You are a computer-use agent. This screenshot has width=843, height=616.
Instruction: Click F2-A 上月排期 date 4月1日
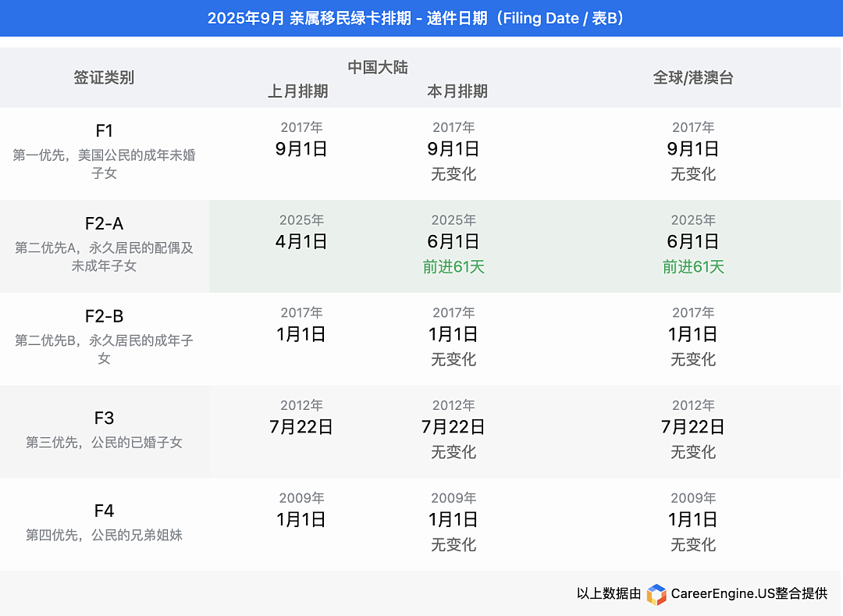[301, 241]
